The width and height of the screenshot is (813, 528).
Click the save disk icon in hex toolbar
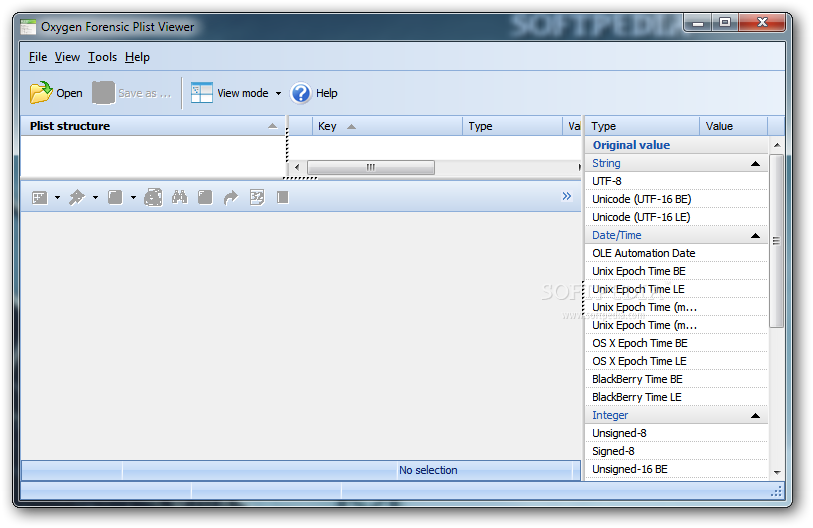pos(153,197)
